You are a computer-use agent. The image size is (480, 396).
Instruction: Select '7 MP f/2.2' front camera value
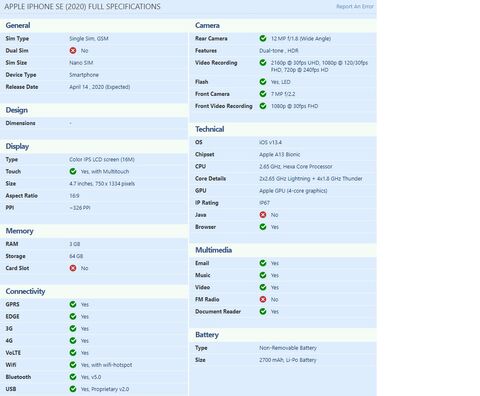pos(283,94)
